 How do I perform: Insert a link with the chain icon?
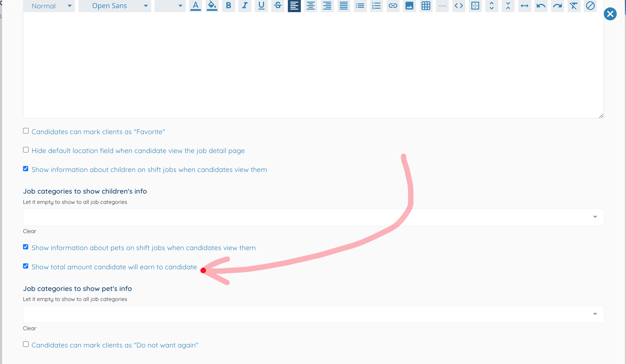click(x=393, y=6)
